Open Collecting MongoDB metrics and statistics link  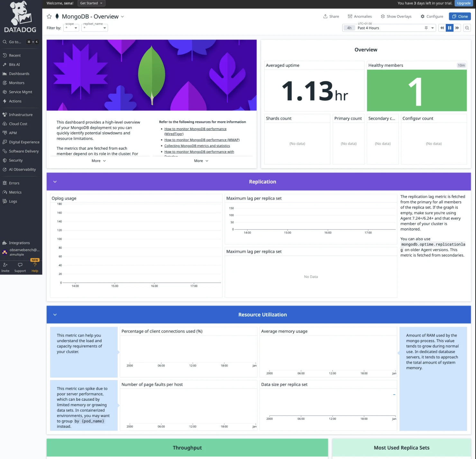point(197,146)
